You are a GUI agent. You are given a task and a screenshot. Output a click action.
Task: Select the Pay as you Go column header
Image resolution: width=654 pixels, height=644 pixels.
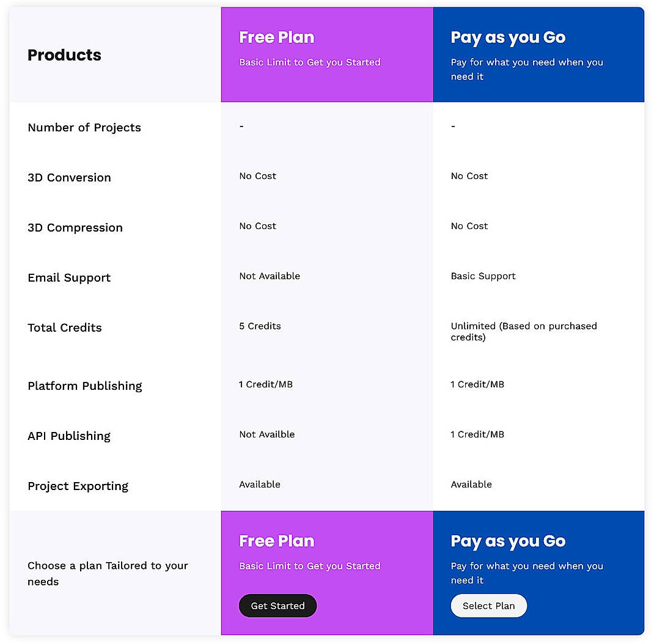538,54
